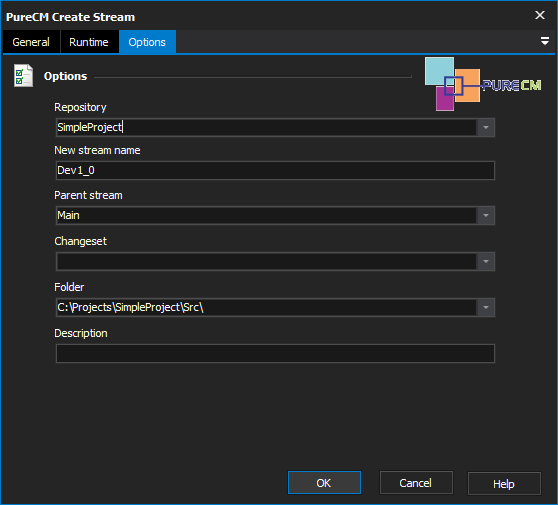Click the Folder label
558x505 pixels.
click(x=69, y=287)
